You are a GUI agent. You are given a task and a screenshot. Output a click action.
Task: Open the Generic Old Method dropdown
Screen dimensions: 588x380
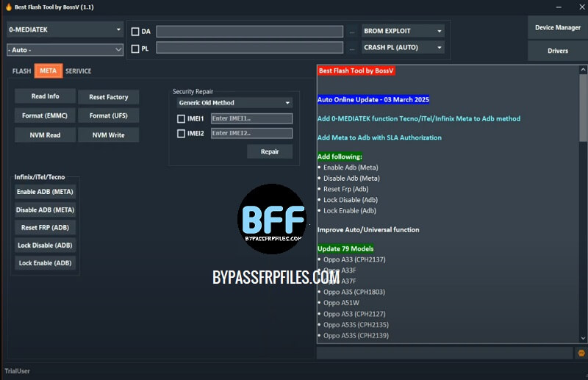click(x=234, y=103)
